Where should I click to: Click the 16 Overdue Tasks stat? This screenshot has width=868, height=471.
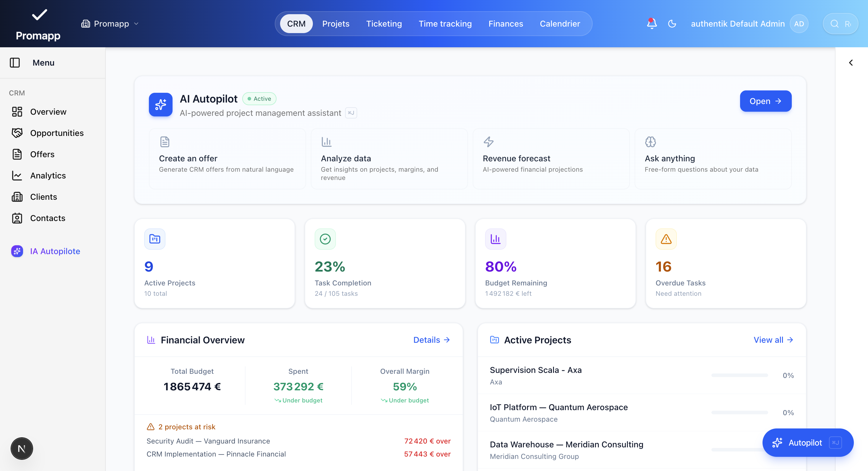tap(726, 264)
